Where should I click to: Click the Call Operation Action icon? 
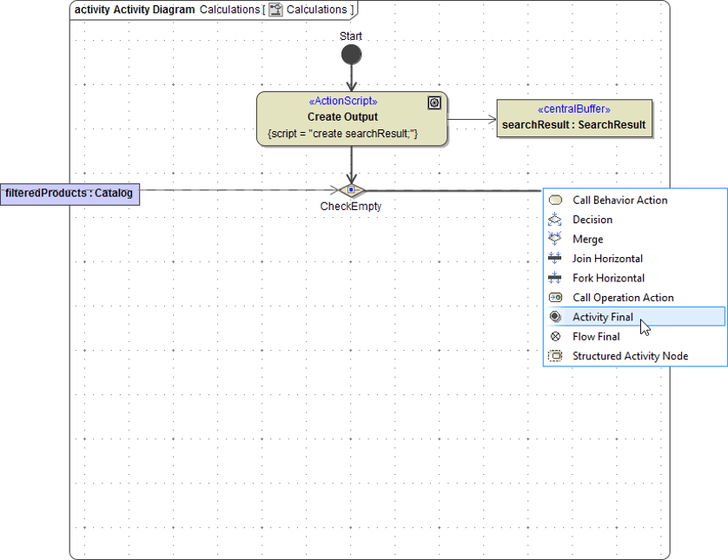555,297
